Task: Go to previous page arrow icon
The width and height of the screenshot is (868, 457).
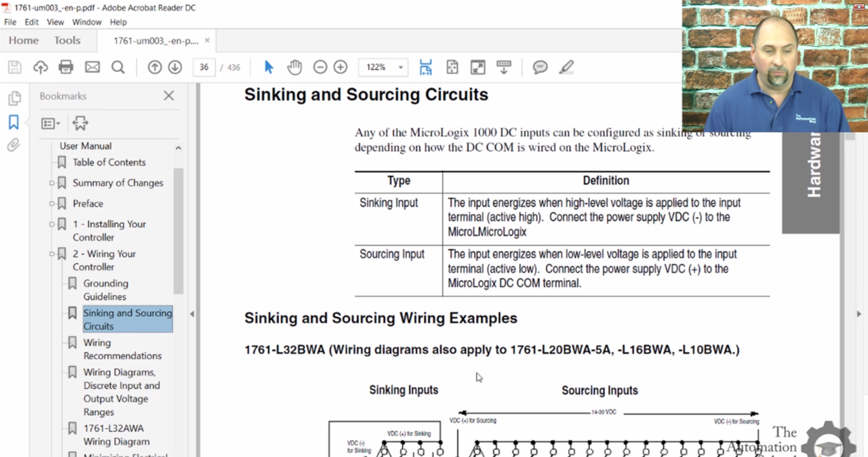Action: coord(155,67)
